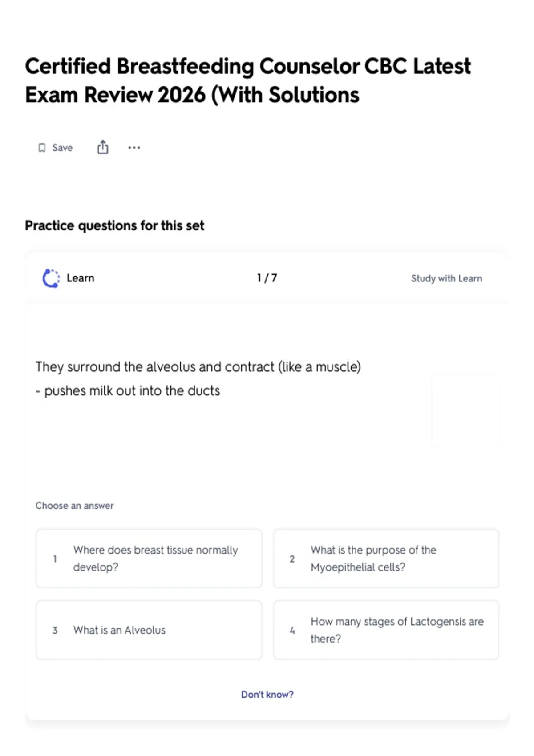Click the 1 / 7 question counter
The image size is (534, 756).
pos(267,278)
